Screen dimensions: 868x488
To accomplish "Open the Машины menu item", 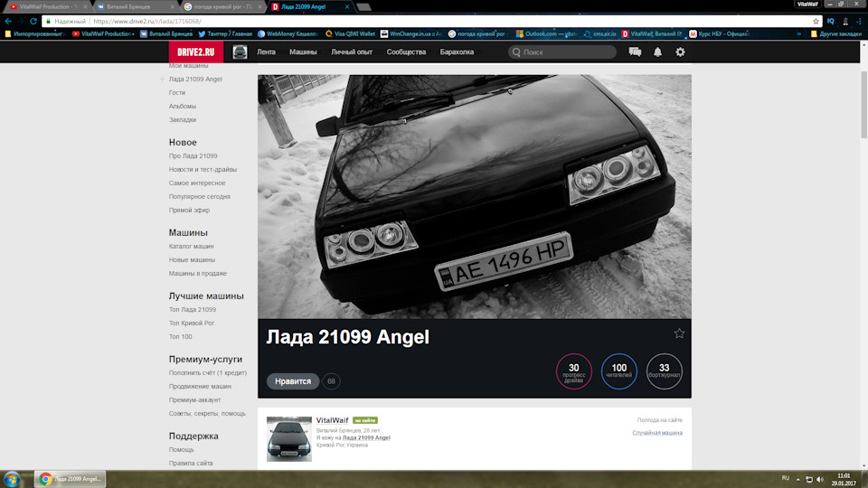I will (303, 52).
